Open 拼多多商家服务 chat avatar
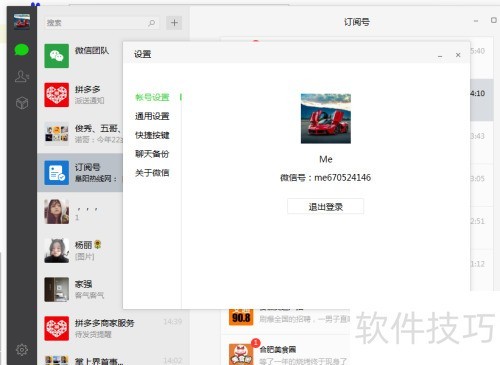Screen dimensions: 500x365 click(57, 328)
